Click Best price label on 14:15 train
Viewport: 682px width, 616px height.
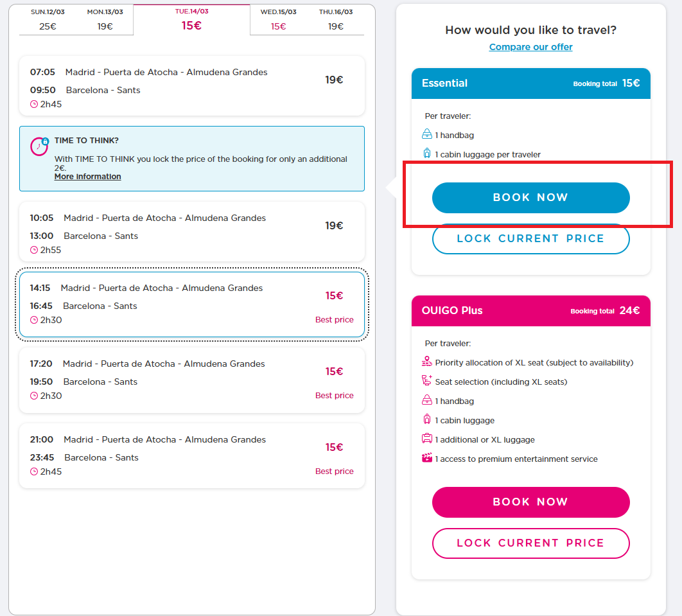point(335,320)
